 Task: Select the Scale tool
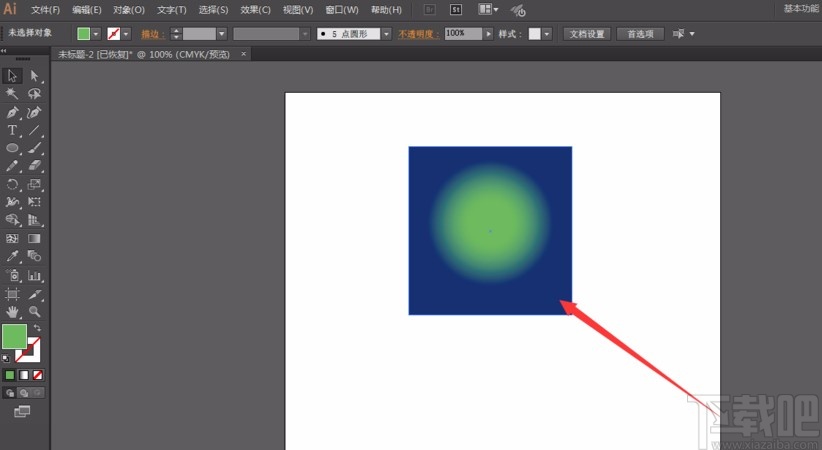[34, 184]
